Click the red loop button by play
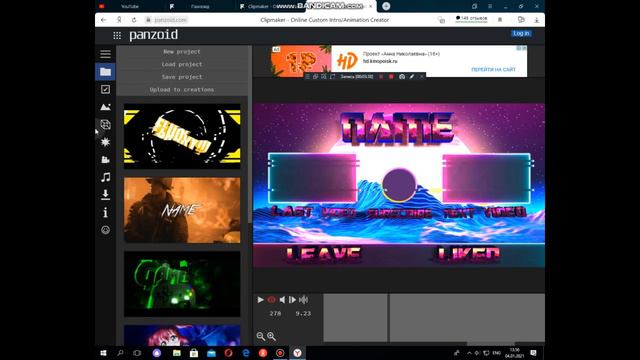Viewport: 640px width, 360px height. coord(271,300)
